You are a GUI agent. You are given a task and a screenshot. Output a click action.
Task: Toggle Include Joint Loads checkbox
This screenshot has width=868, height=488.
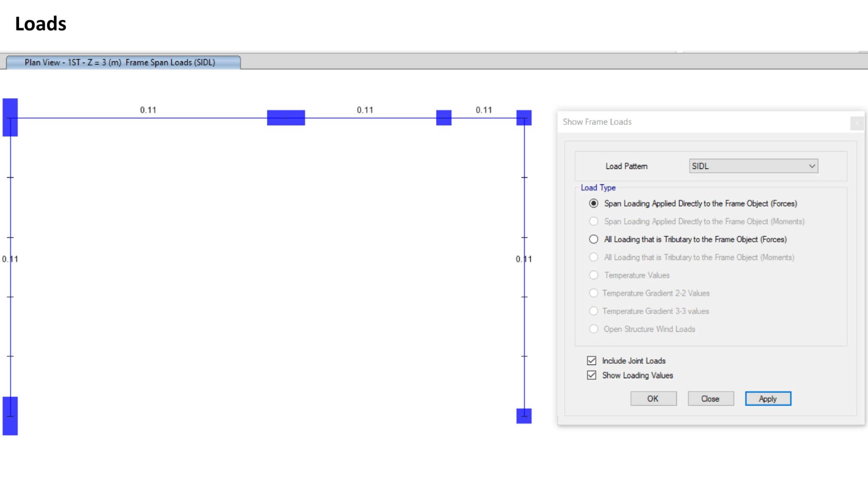[592, 360]
